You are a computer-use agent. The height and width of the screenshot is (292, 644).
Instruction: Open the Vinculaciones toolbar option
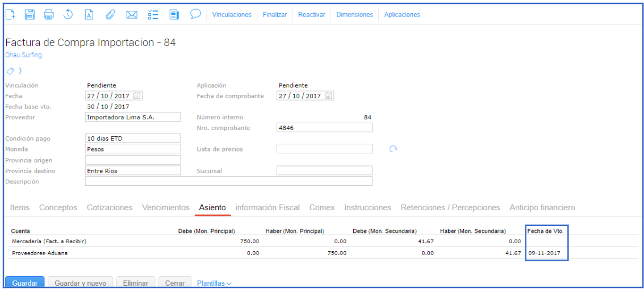coord(232,14)
